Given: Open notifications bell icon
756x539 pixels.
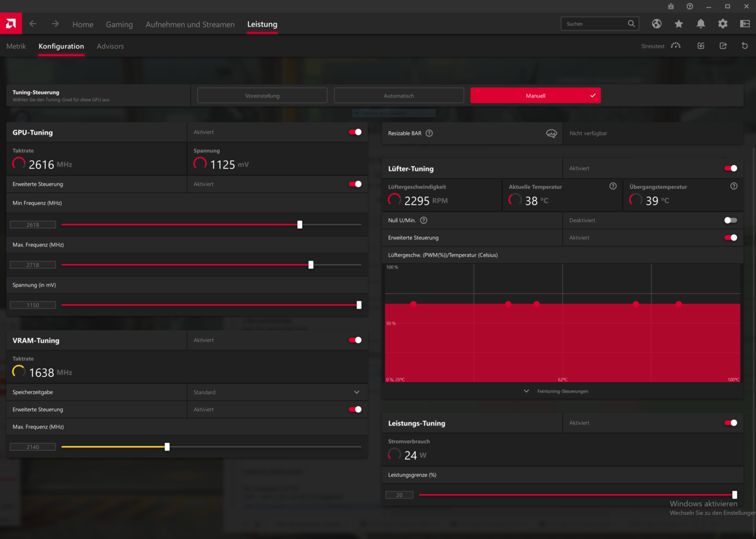Looking at the screenshot, I should click(x=700, y=24).
